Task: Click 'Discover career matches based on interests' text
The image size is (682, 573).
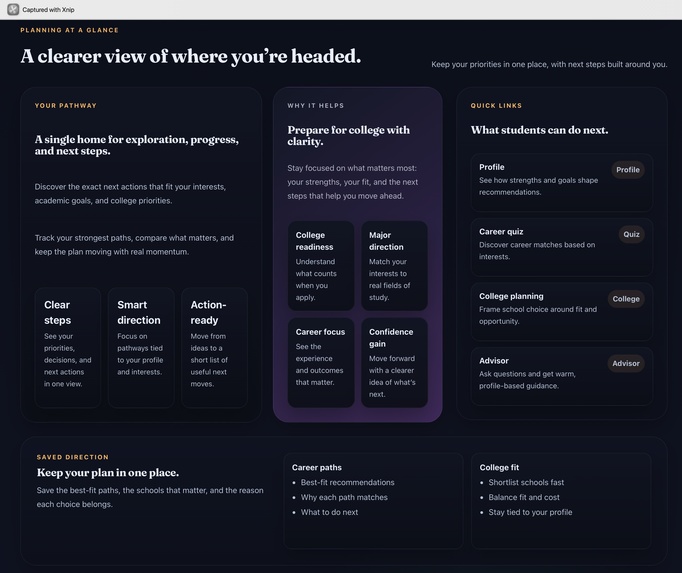Action: (537, 251)
